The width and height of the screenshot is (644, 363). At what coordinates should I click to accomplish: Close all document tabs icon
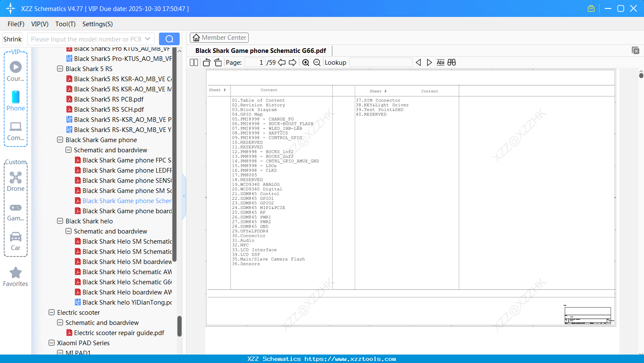click(636, 50)
